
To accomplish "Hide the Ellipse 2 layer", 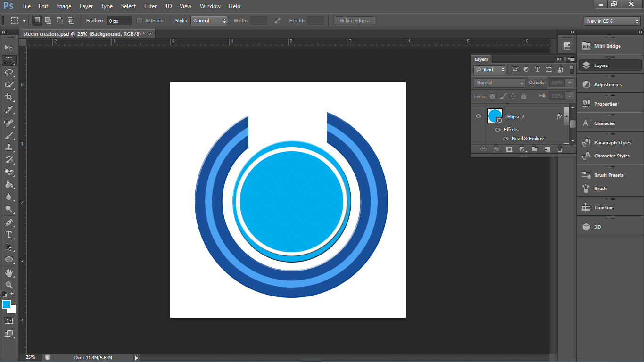I will click(x=479, y=116).
